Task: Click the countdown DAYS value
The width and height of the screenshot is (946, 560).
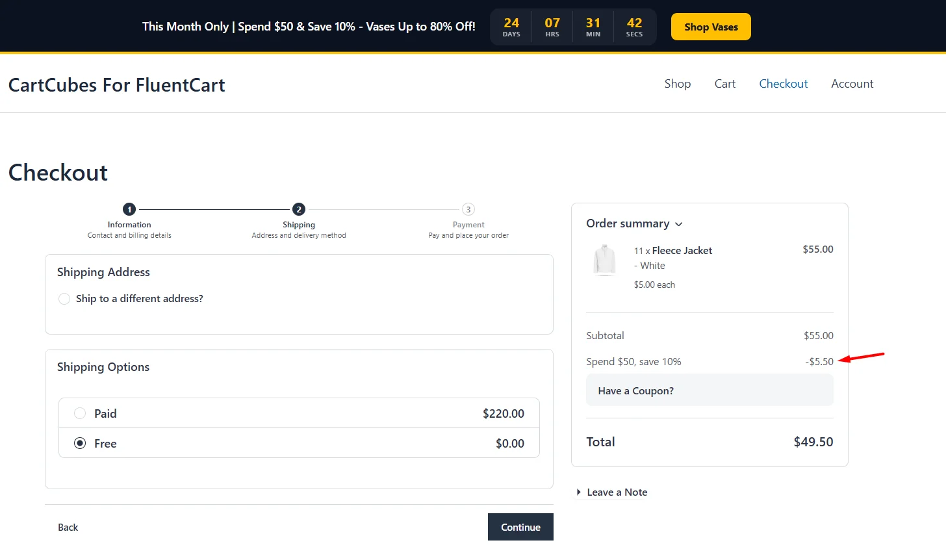Action: pos(511,23)
